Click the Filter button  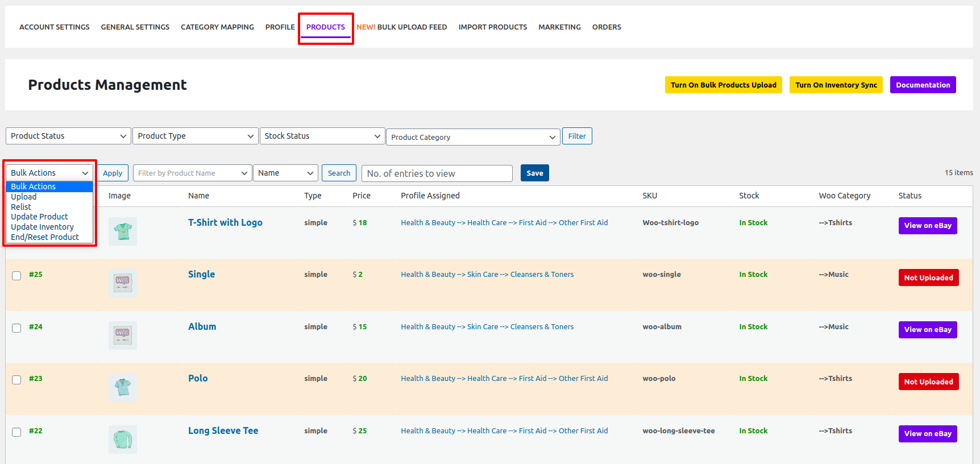pyautogui.click(x=577, y=136)
